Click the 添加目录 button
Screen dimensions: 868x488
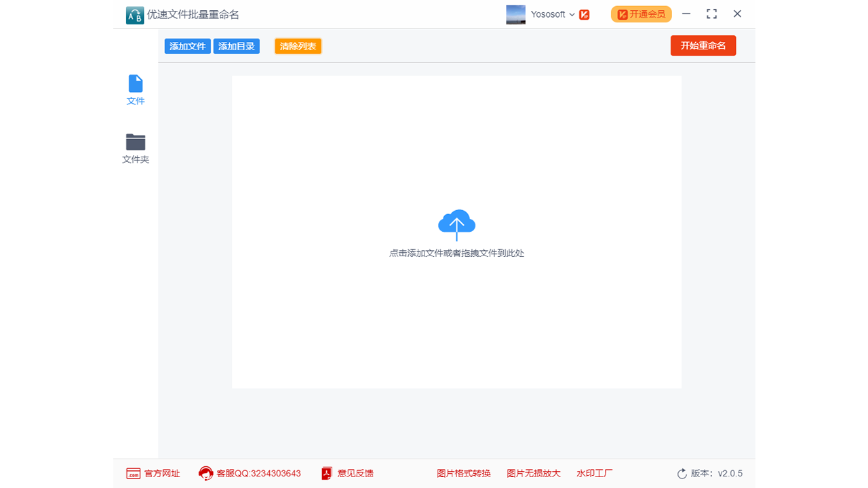236,46
